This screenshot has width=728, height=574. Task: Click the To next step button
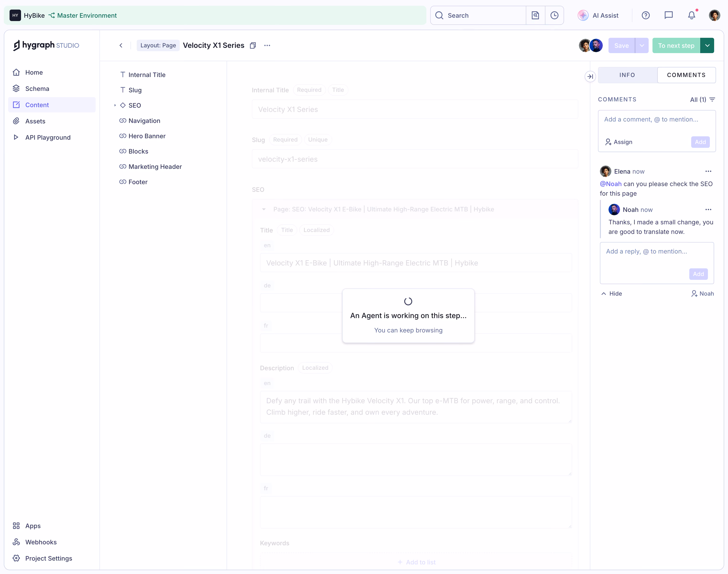(676, 45)
